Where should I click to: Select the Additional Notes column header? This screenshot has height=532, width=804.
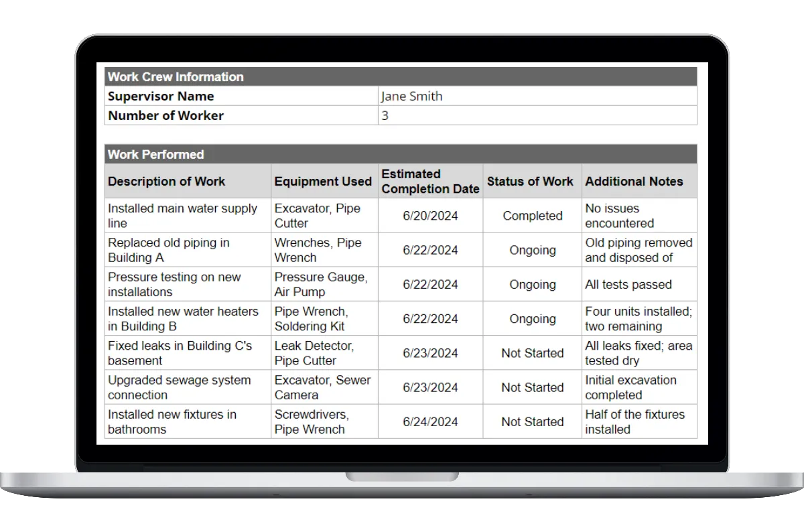coord(634,182)
